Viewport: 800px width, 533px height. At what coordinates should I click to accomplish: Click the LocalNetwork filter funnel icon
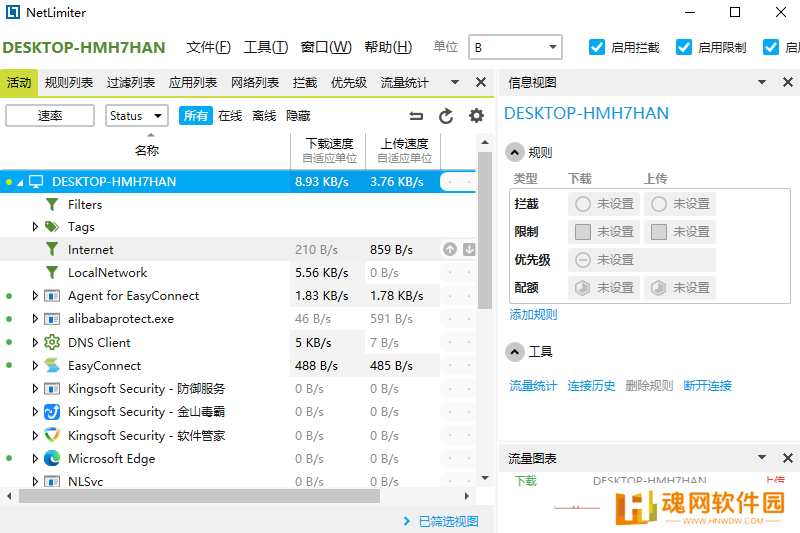click(52, 272)
